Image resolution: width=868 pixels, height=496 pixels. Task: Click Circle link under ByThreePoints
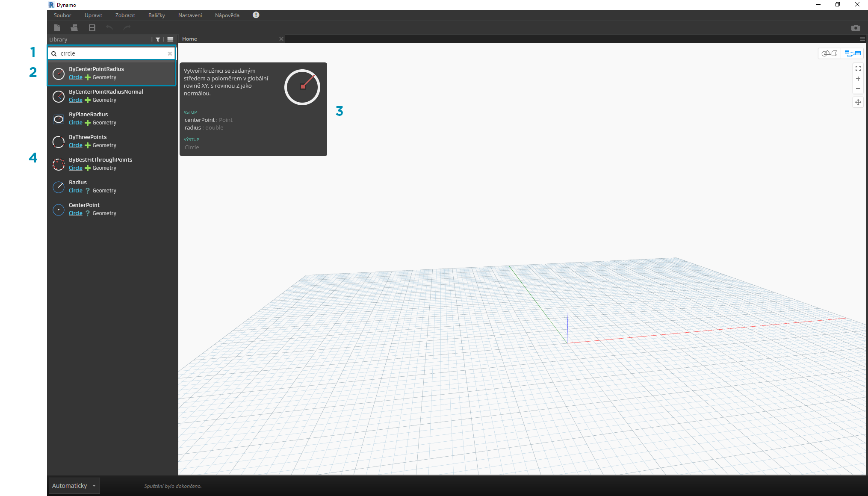click(x=75, y=145)
